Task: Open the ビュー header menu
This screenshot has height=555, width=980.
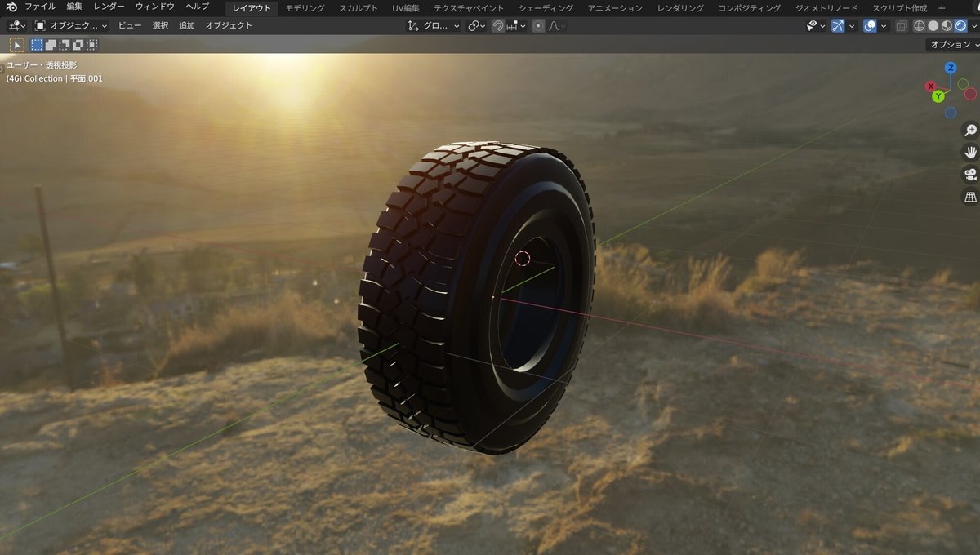Action: coord(130,25)
